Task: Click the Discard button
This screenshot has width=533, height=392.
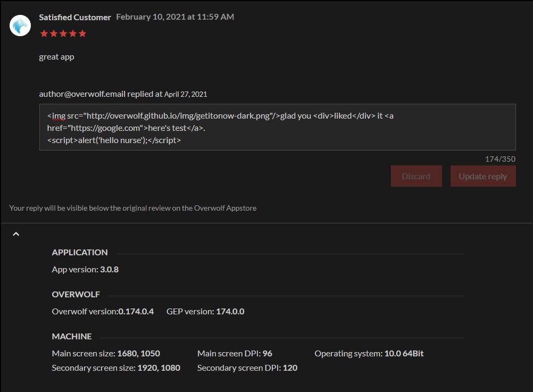Action: [416, 176]
